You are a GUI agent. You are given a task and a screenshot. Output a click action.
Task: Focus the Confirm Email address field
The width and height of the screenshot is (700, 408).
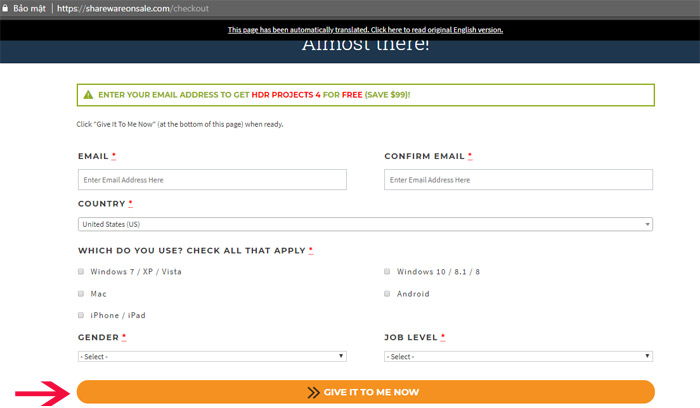tap(518, 179)
